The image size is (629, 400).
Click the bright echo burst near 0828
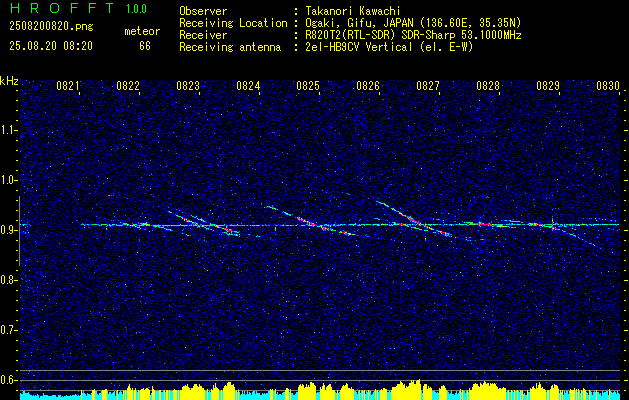[x=487, y=224]
